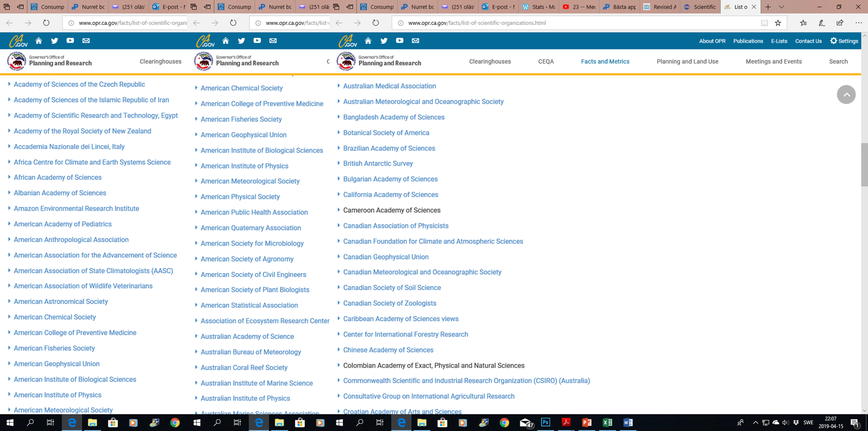The width and height of the screenshot is (868, 431).
Task: Launch Photoshop from the taskbar
Action: 545,423
